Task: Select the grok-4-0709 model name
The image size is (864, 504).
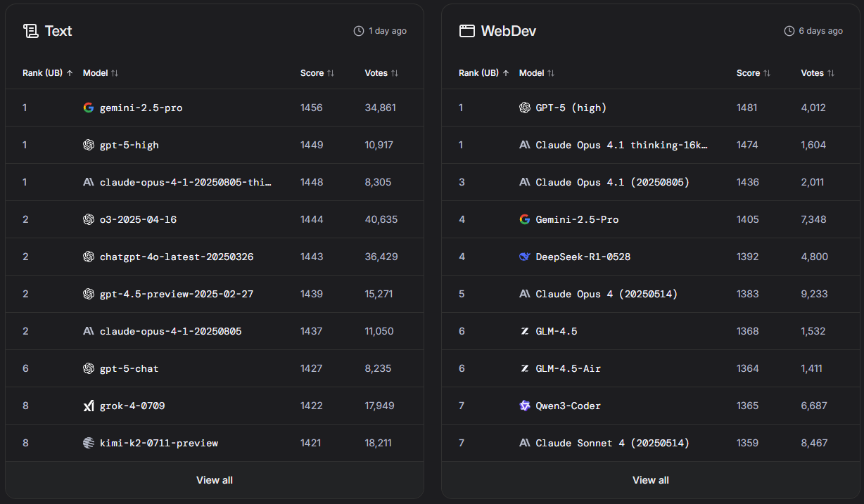Action: [x=132, y=406]
